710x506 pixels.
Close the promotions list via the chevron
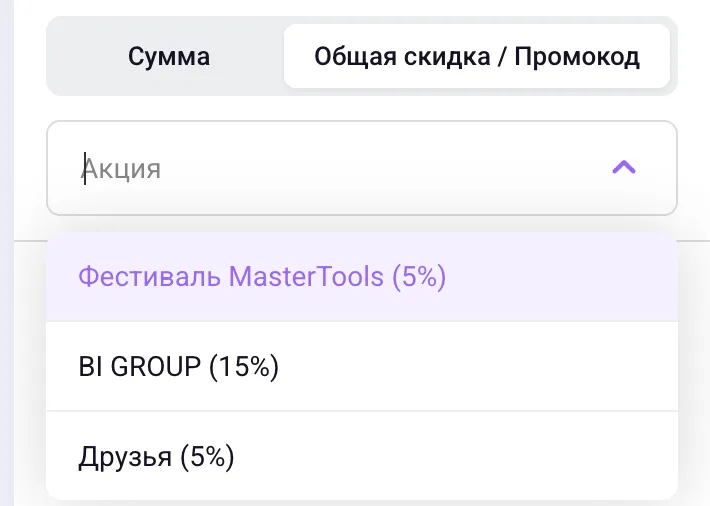tap(624, 168)
